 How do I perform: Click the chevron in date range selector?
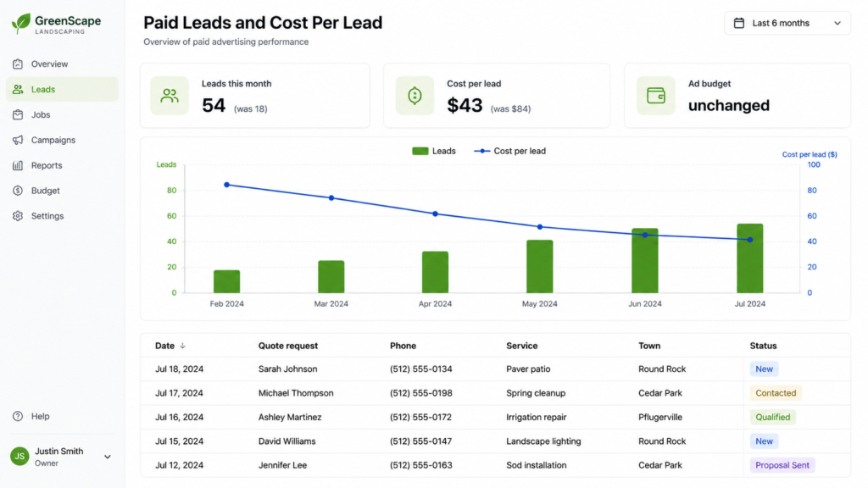tap(837, 23)
